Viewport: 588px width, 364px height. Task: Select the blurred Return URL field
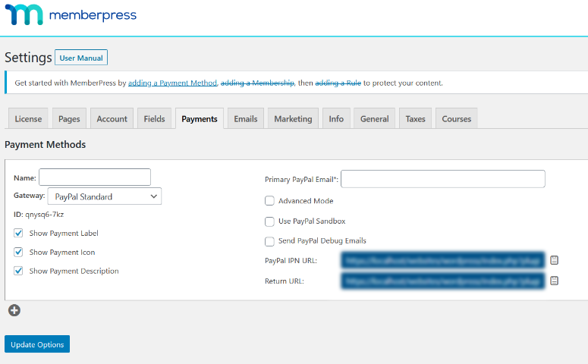click(x=443, y=281)
